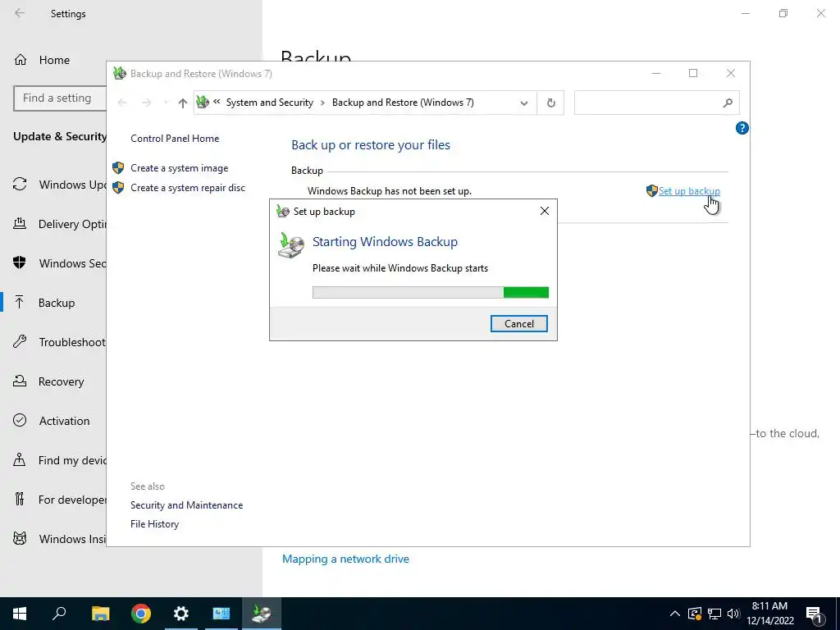Switch to Settings app on the taskbar
This screenshot has height=630, width=840.
(x=181, y=614)
